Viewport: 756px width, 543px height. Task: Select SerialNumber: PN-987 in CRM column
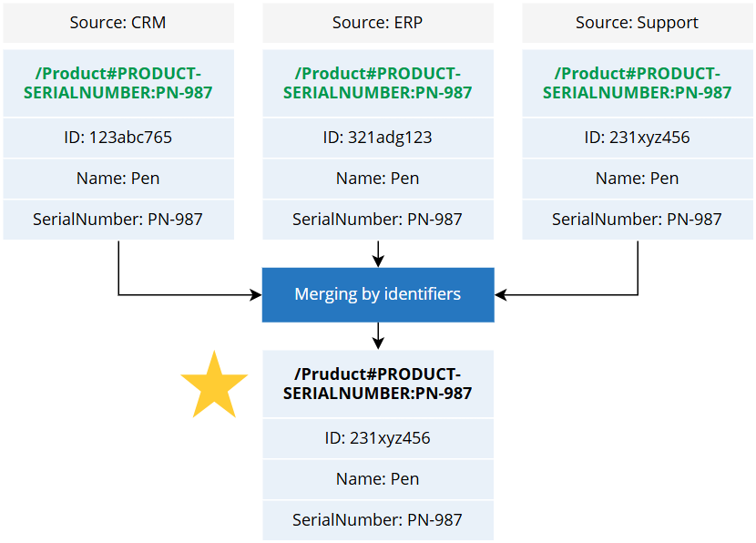point(118,220)
